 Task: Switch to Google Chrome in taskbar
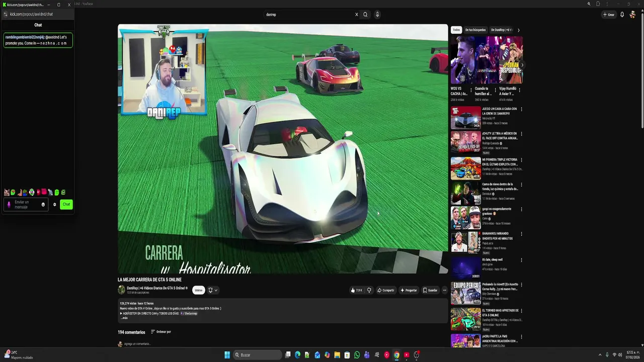(396, 355)
